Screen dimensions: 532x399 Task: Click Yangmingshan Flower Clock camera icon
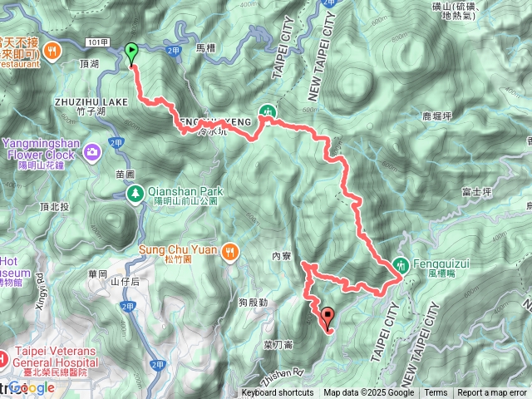click(x=92, y=151)
